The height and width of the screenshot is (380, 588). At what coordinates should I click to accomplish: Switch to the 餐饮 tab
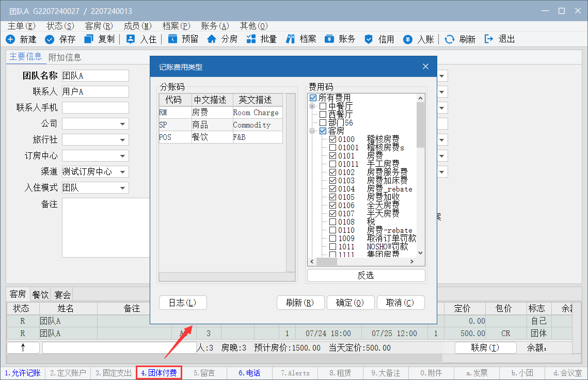[40, 294]
